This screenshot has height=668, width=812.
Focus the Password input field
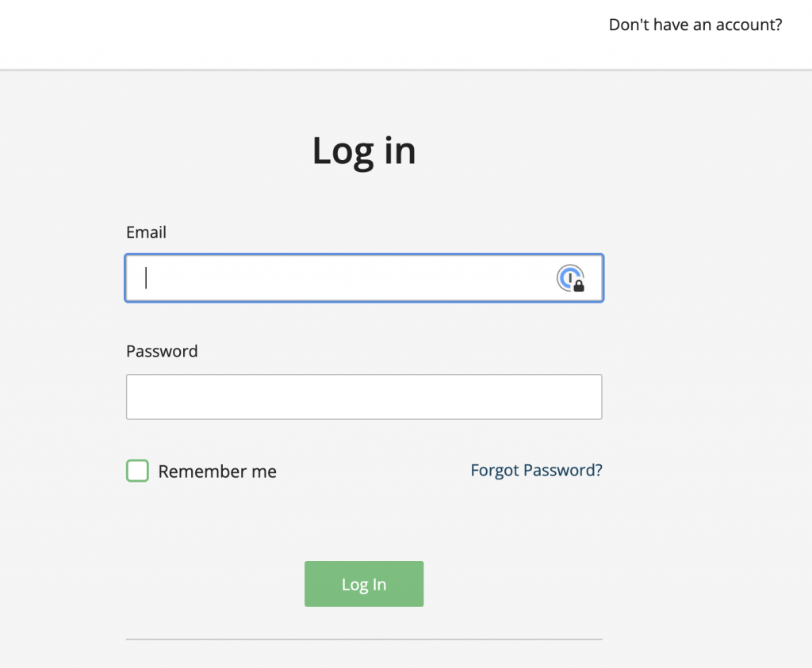[x=363, y=396]
